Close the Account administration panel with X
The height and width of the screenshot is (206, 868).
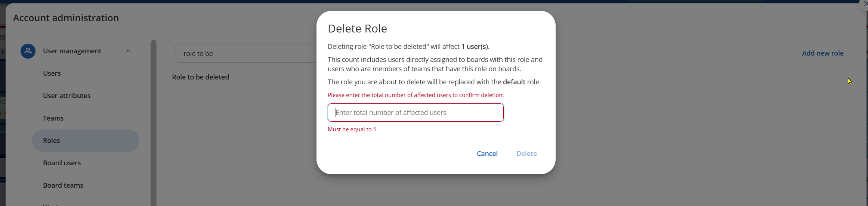(x=865, y=3)
